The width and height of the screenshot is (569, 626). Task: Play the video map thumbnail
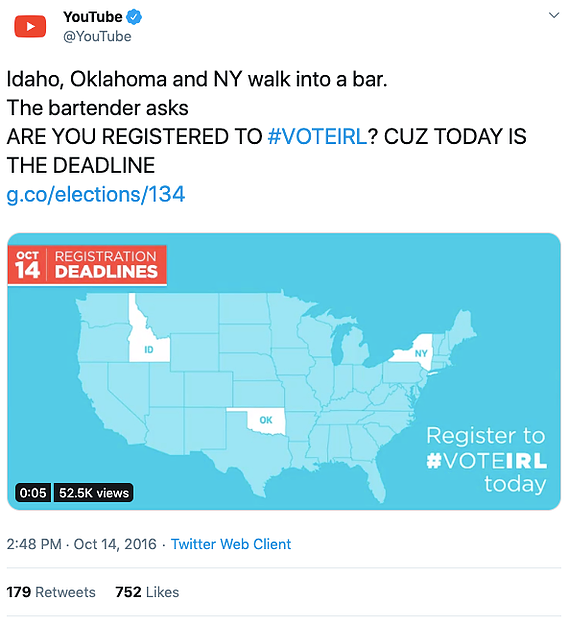pos(284,371)
